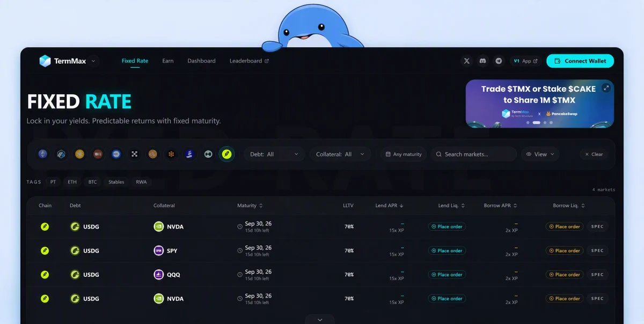Sort the table by Lend Liq.
This screenshot has width=644, height=324.
[x=451, y=205]
